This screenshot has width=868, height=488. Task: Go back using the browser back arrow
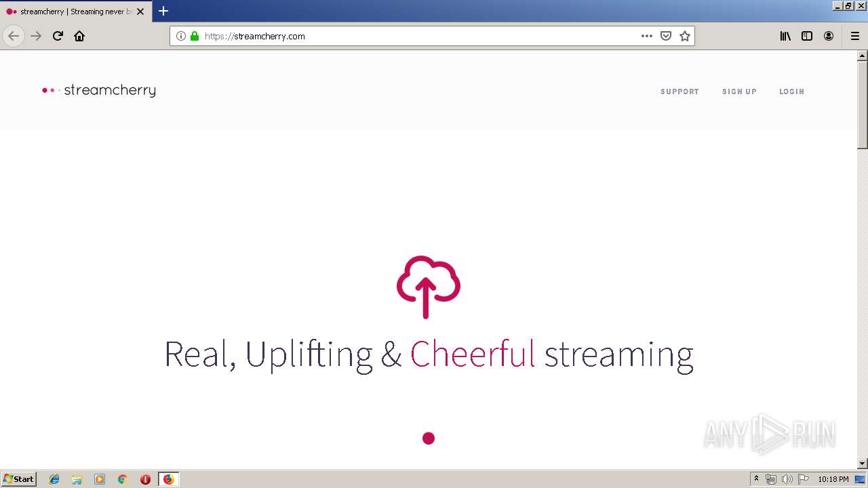pyautogui.click(x=14, y=36)
